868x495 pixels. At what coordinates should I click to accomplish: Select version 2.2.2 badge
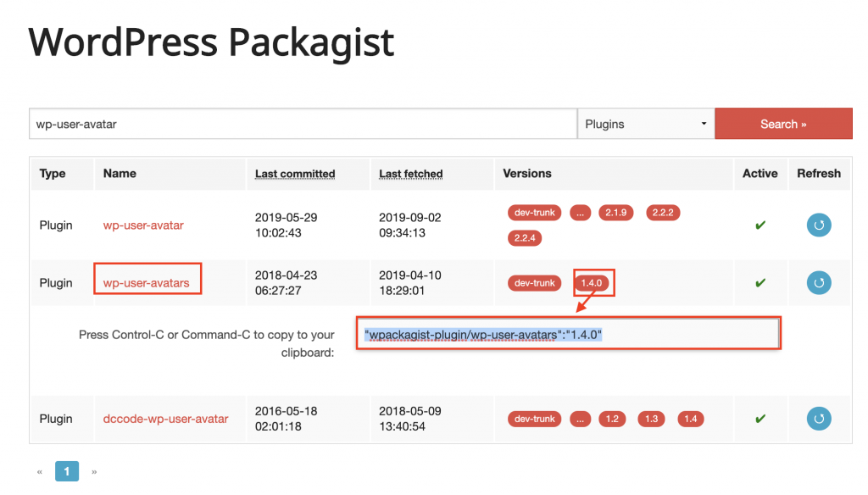tap(663, 213)
